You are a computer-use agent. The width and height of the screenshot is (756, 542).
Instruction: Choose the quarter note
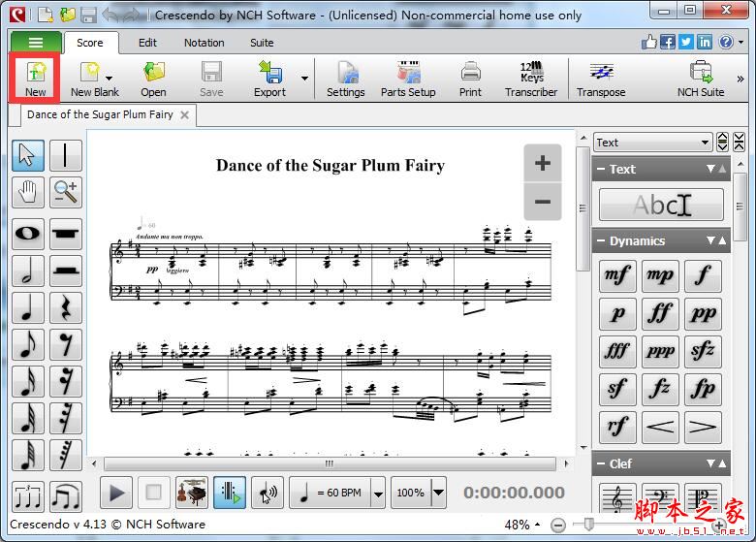tap(28, 307)
